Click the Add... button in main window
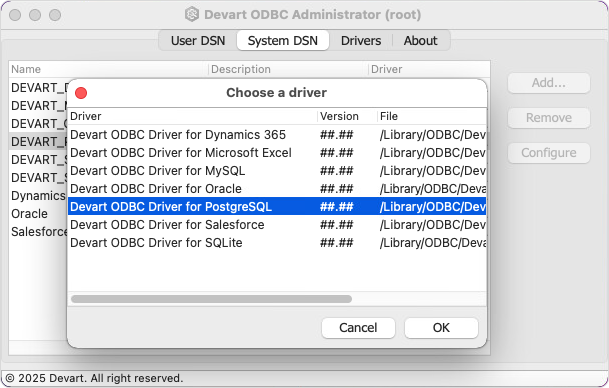 click(x=549, y=83)
